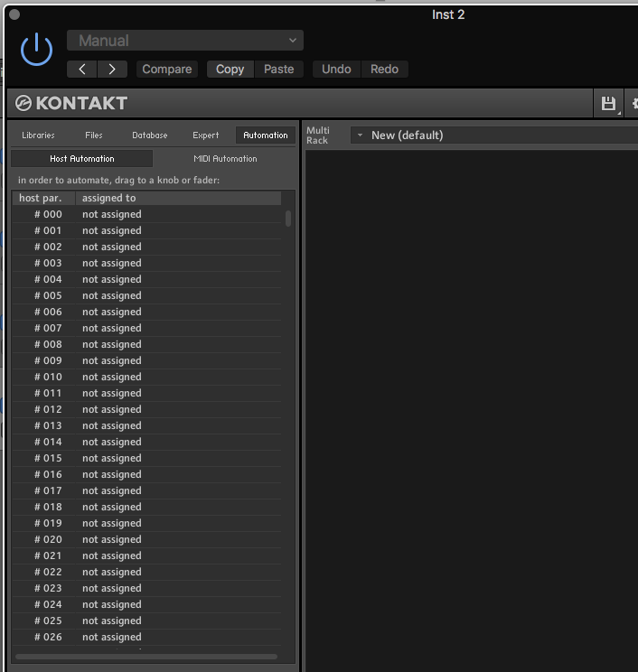Go to previous preset arrow
Screen dimensions: 638x672
[x=82, y=69]
